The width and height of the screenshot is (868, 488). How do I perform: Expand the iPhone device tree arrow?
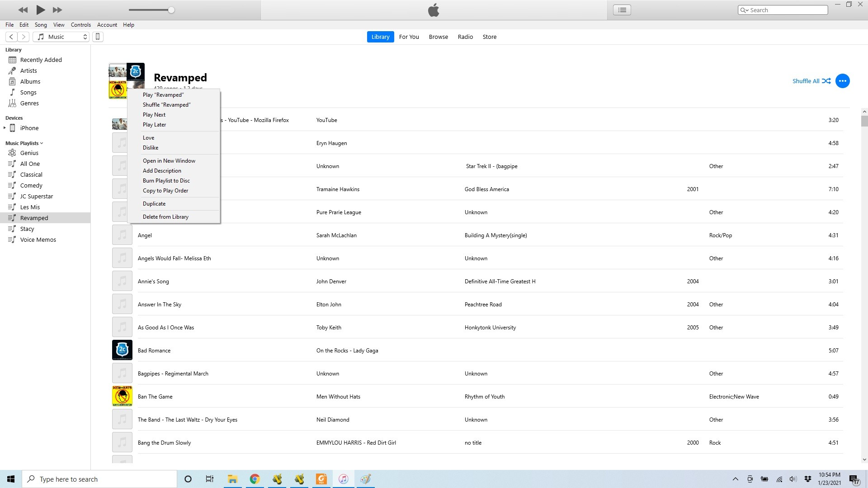point(5,128)
